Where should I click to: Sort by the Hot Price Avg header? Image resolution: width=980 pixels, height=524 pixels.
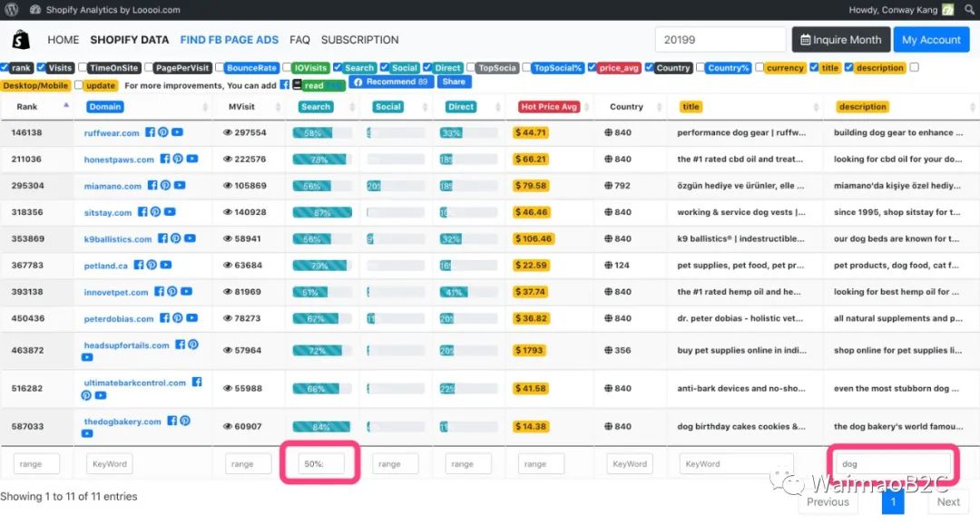(x=549, y=107)
